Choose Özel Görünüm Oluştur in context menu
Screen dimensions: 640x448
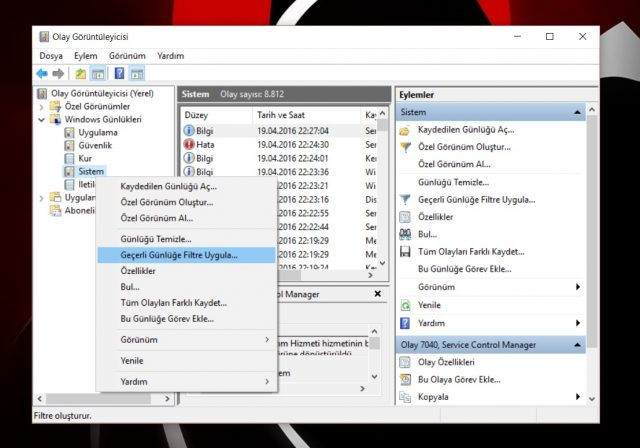coord(187,202)
